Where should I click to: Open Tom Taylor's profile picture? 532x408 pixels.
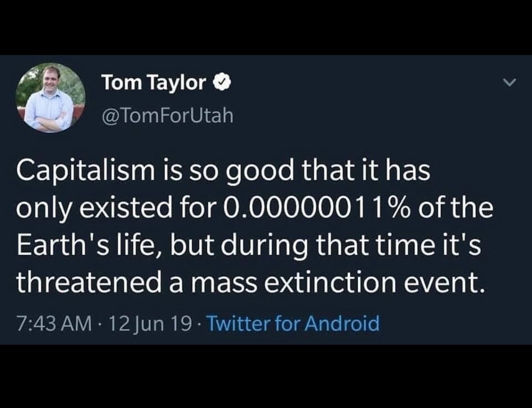point(51,98)
